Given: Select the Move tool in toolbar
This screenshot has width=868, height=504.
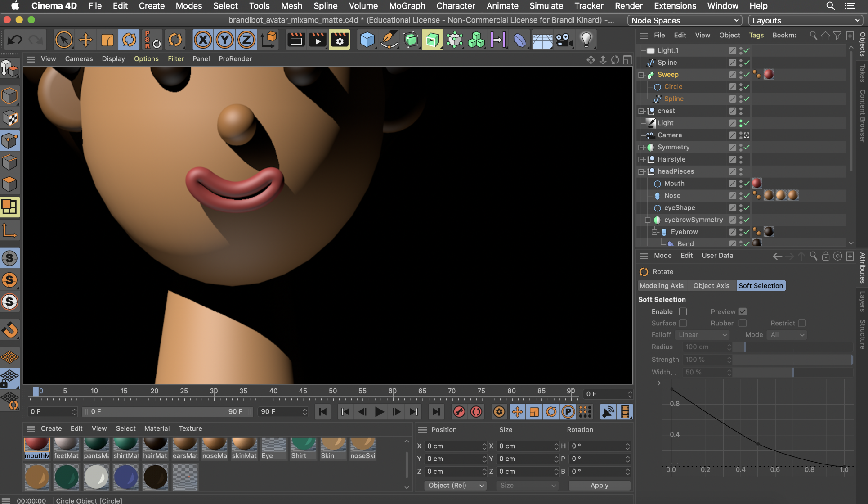Looking at the screenshot, I should pyautogui.click(x=85, y=40).
